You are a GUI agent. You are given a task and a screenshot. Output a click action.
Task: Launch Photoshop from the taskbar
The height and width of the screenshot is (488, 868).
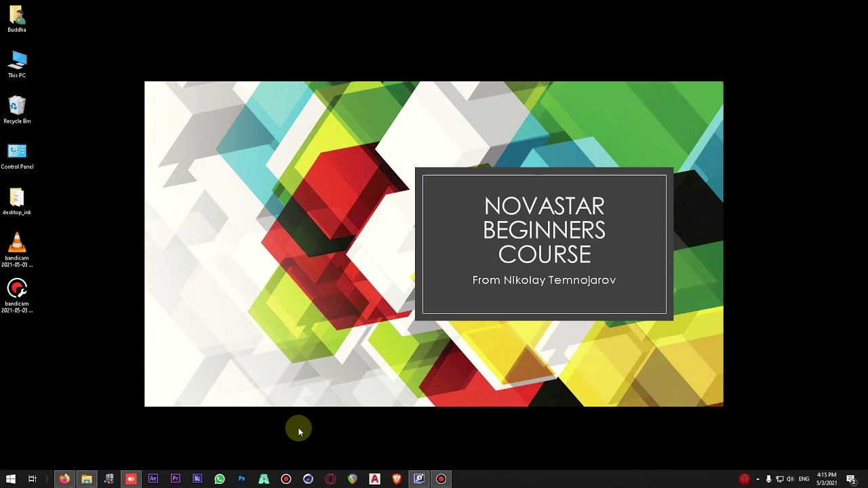(242, 479)
